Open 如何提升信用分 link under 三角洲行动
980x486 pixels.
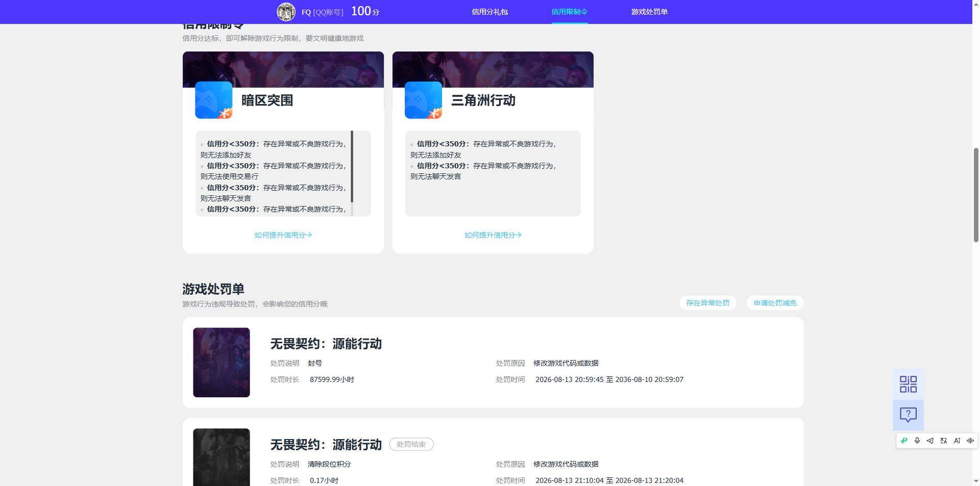[x=493, y=235]
